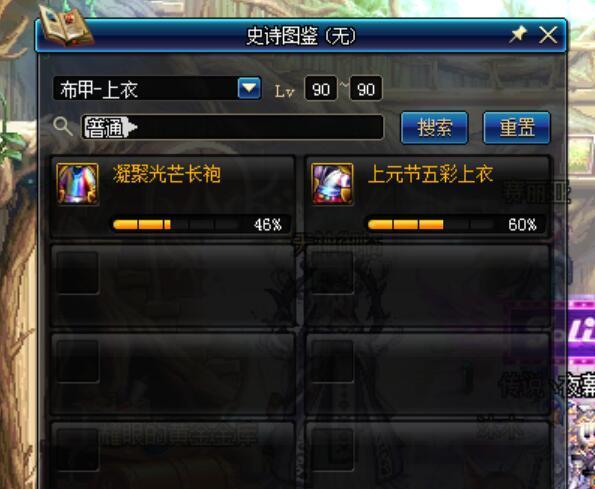This screenshot has width=595, height=489.
Task: Click the magnifying glass search icon
Action: point(63,126)
